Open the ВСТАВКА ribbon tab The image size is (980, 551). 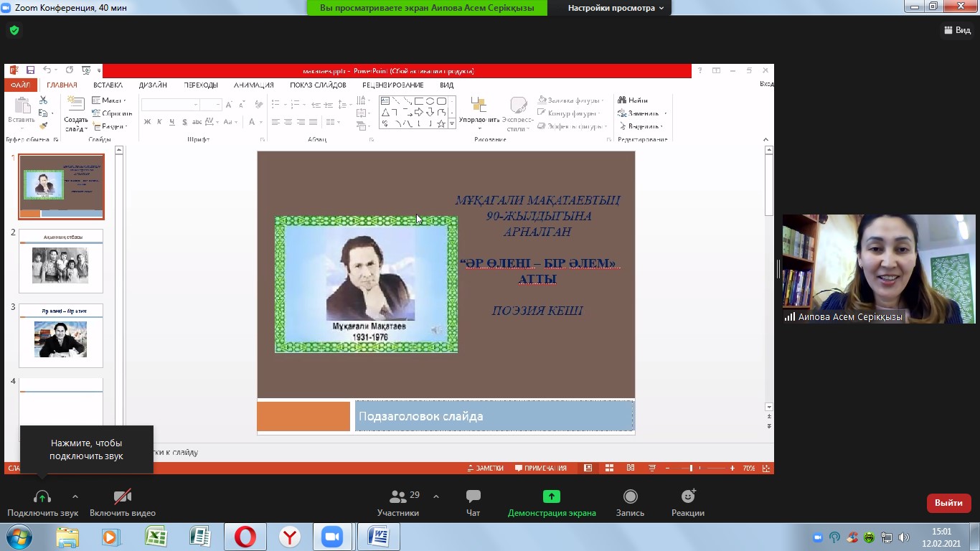pyautogui.click(x=108, y=85)
